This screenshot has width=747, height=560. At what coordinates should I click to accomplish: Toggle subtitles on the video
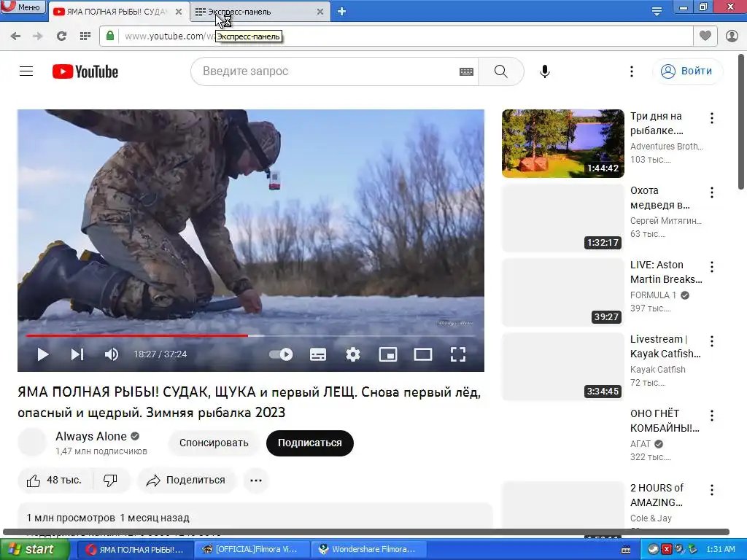point(318,354)
